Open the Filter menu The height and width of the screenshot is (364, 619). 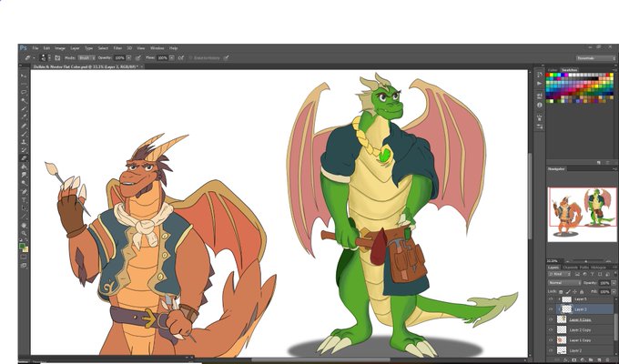coord(117,48)
